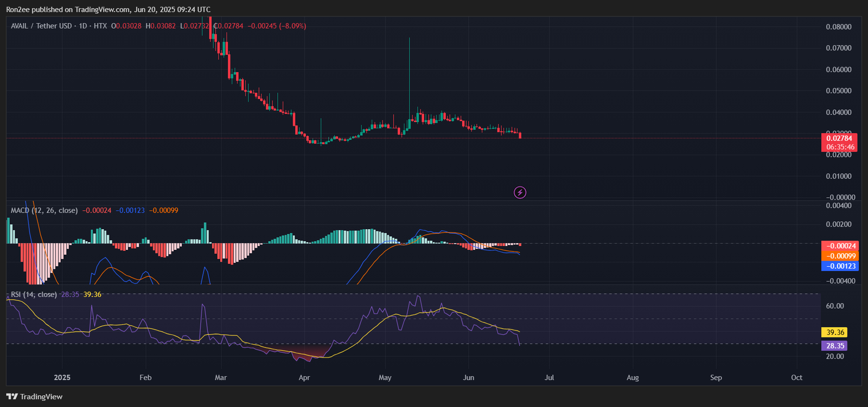Screen dimensions: 868x407
Task: Click the 0.06000 price axis label
Action: coord(839,69)
